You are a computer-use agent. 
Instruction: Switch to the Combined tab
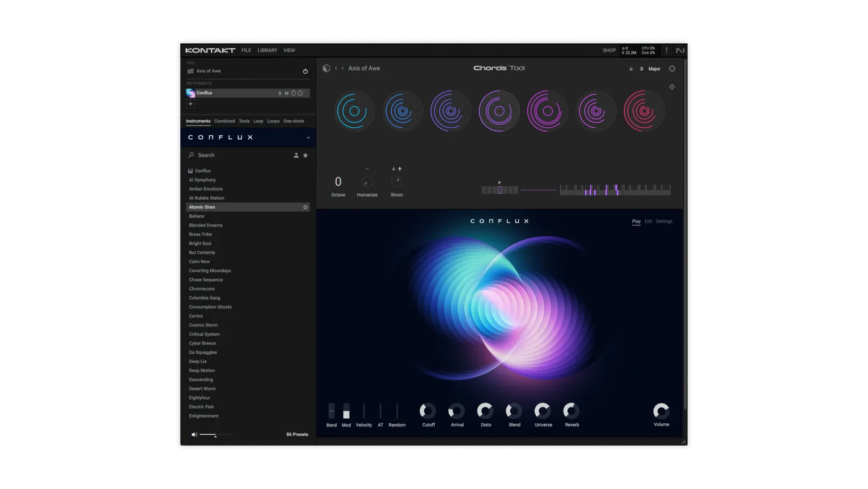tap(224, 121)
